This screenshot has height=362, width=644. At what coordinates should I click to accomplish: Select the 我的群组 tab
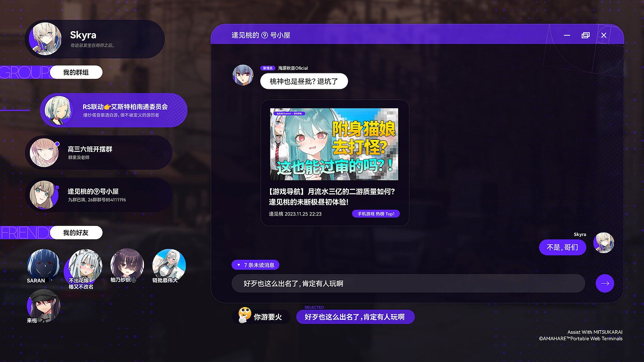pyautogui.click(x=76, y=72)
